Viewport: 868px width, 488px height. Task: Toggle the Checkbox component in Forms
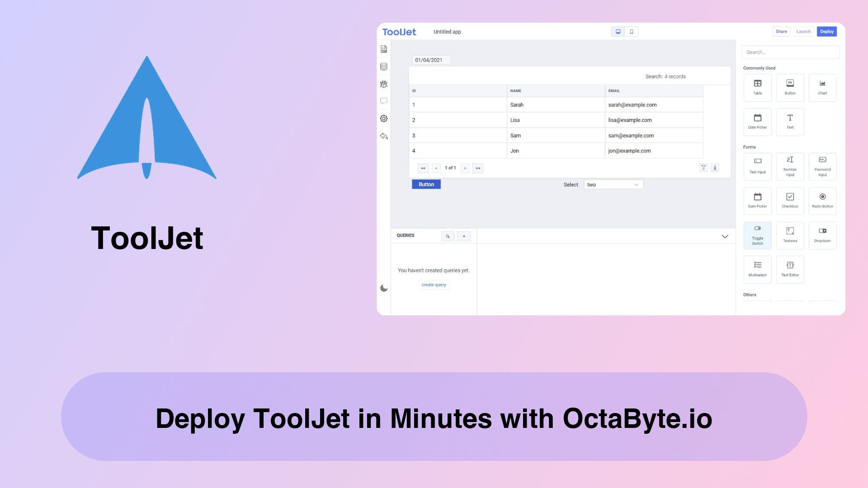(790, 200)
